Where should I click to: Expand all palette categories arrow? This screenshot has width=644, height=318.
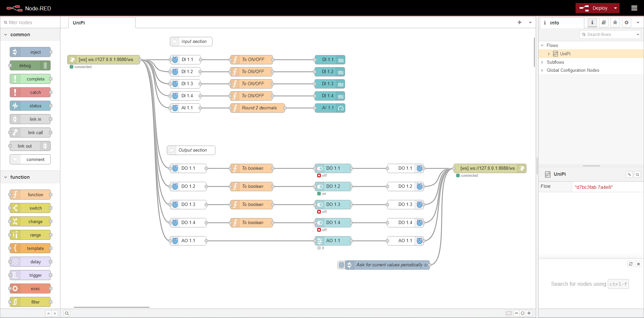[x=55, y=313]
